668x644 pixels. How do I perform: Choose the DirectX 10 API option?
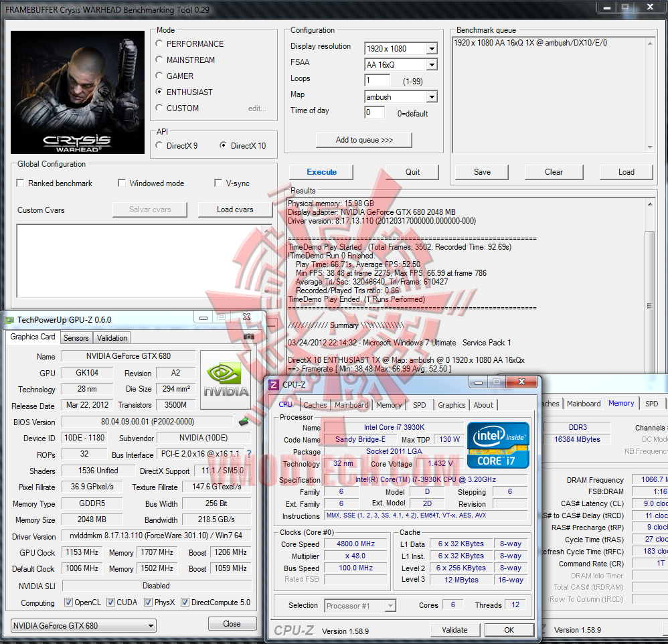click(x=223, y=145)
